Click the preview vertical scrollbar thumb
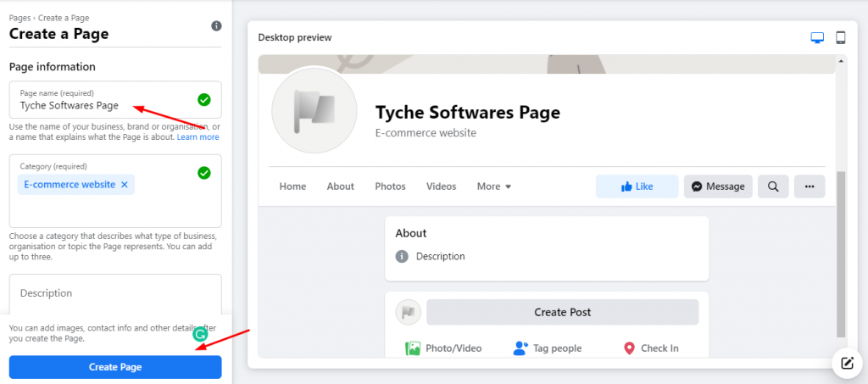The image size is (868, 384). (841, 254)
